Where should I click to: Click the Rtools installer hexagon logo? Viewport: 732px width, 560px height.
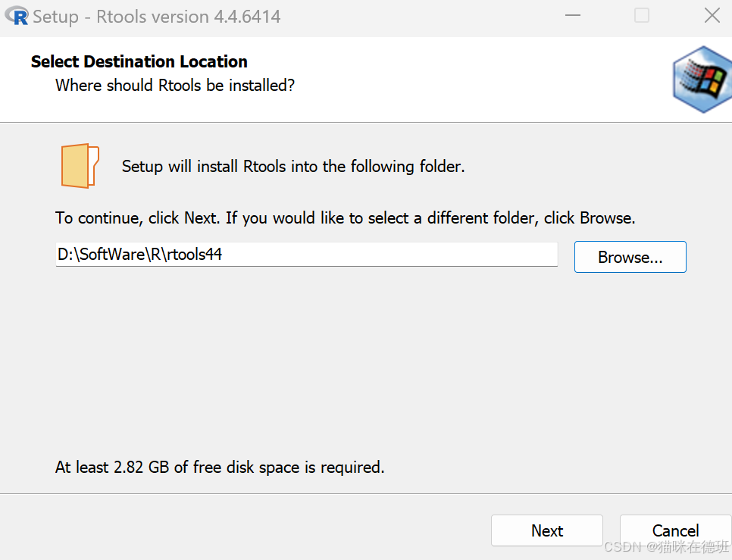(702, 80)
